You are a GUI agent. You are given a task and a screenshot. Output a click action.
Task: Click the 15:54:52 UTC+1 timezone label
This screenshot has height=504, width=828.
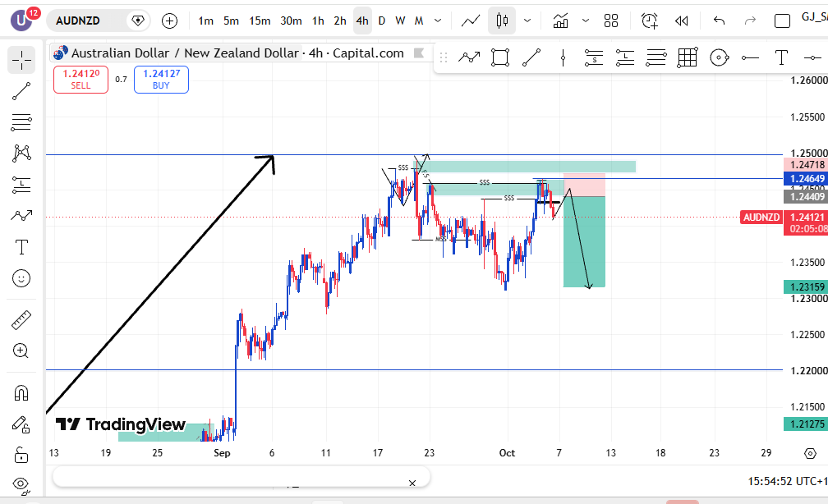(x=787, y=481)
